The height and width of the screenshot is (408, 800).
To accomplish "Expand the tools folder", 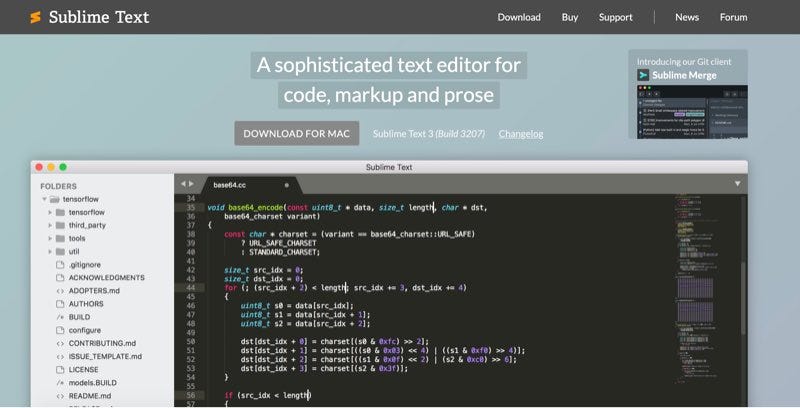I will (50, 239).
